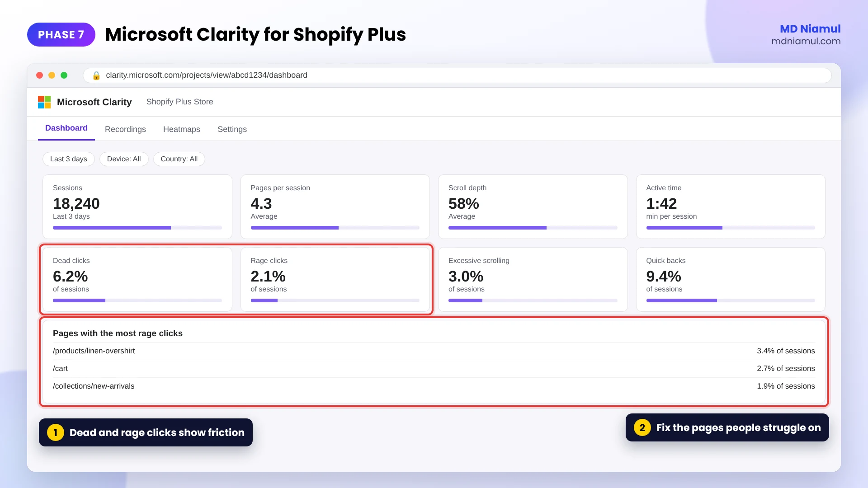
Task: Click the Rage clicks progress bar
Action: (335, 300)
